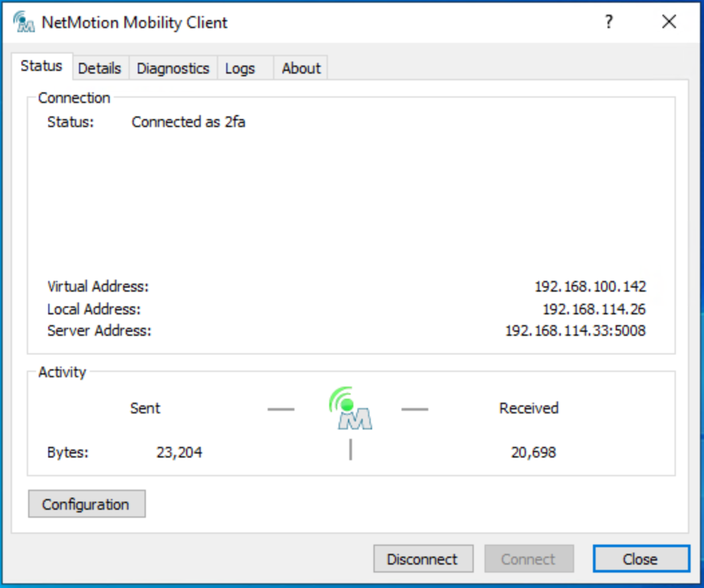Click the 'Virtual Address:' label
The height and width of the screenshot is (588, 704).
click(x=98, y=286)
